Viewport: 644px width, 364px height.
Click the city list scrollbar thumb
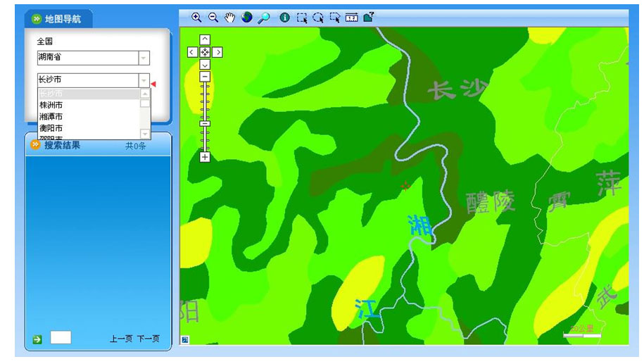coord(145,103)
